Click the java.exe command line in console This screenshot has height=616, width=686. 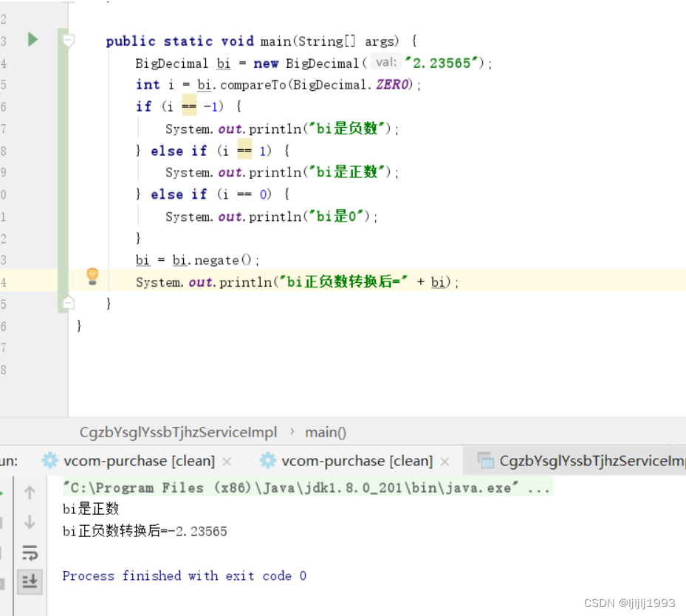pos(308,487)
